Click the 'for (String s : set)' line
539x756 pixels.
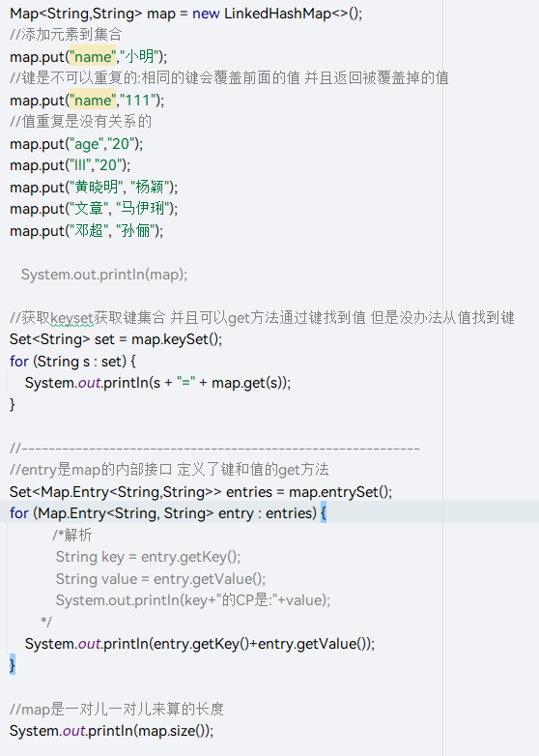pos(72,362)
